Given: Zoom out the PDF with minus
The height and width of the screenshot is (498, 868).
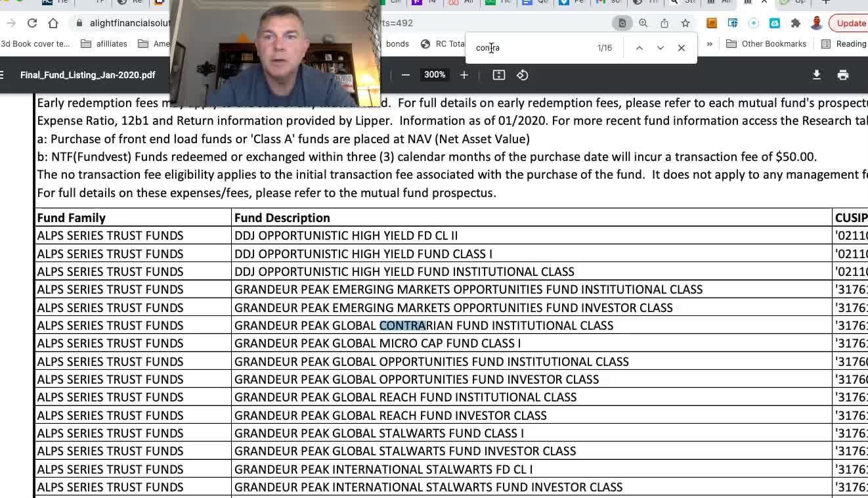Looking at the screenshot, I should [406, 75].
